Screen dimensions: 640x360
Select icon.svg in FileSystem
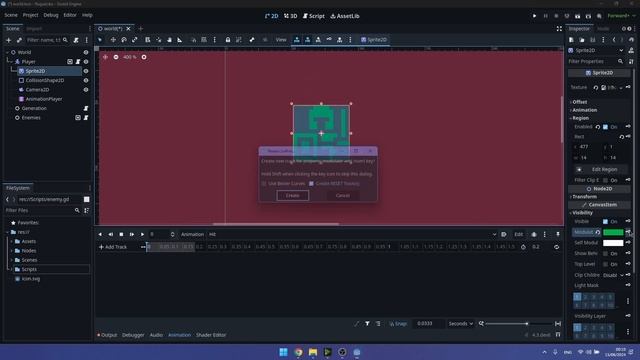click(x=31, y=279)
